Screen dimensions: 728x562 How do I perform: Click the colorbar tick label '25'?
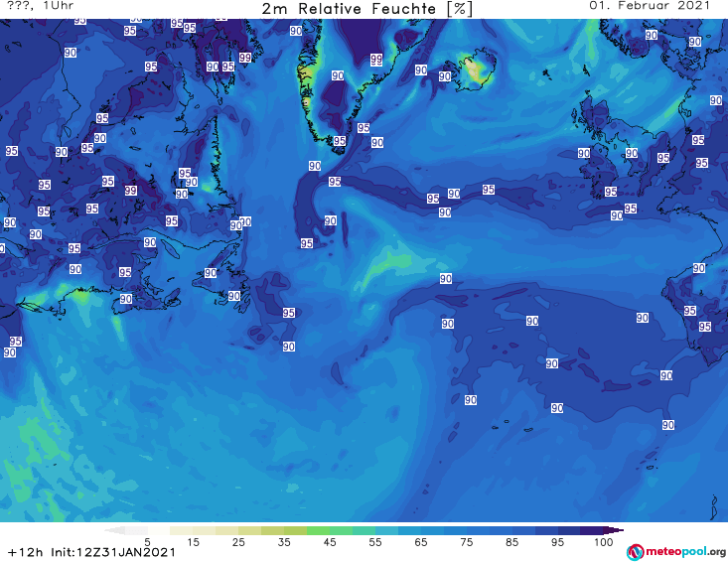click(238, 541)
